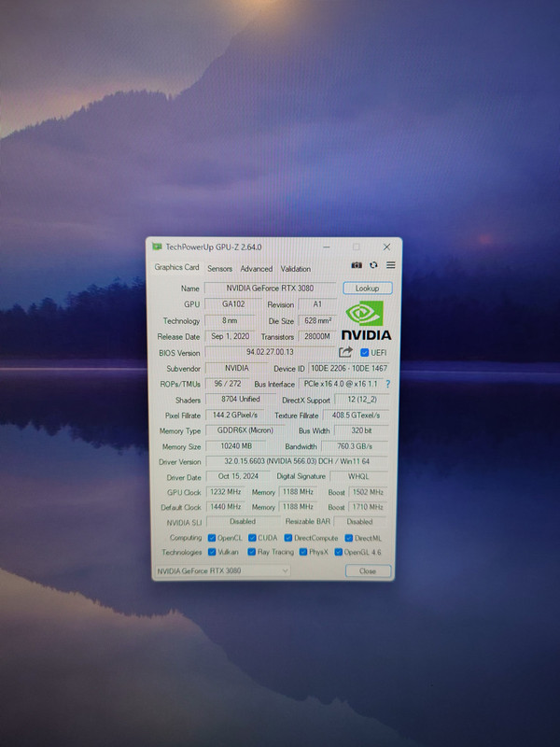Click the BIOS export share icon
Image resolution: width=560 pixels, height=747 pixels.
point(345,352)
